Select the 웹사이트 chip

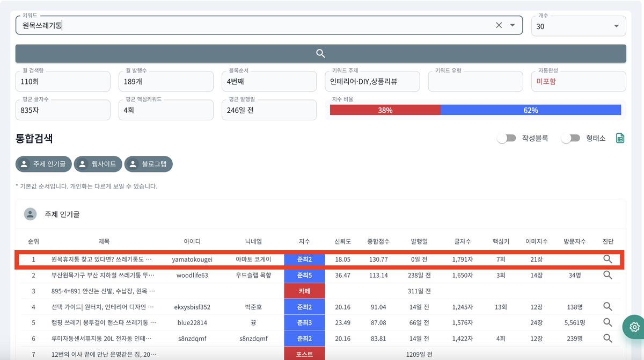click(x=98, y=164)
